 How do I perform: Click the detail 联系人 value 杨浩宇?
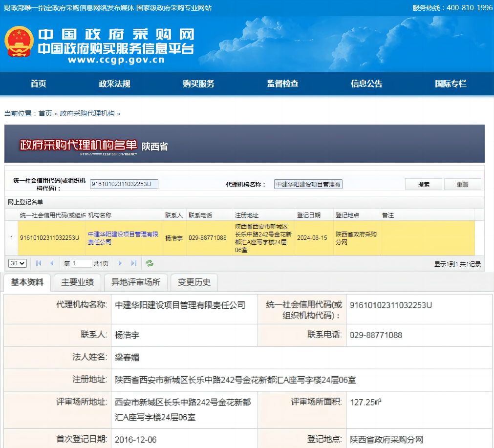[127, 335]
